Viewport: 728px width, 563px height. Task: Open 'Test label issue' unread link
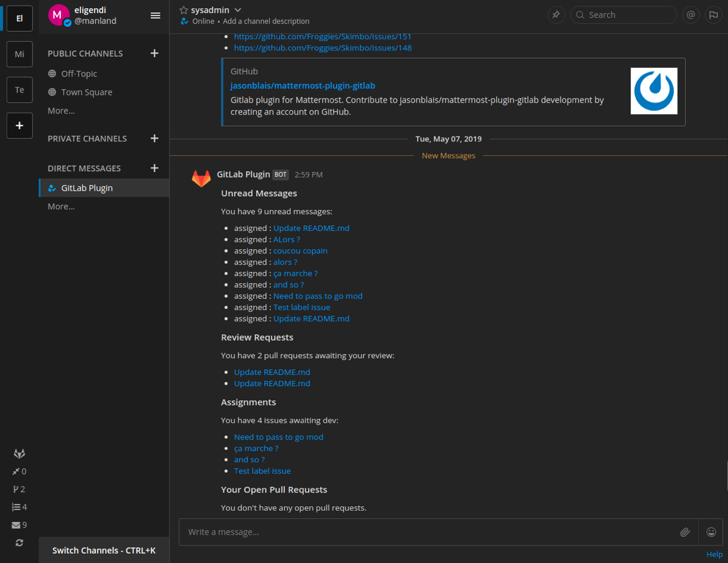[302, 308]
